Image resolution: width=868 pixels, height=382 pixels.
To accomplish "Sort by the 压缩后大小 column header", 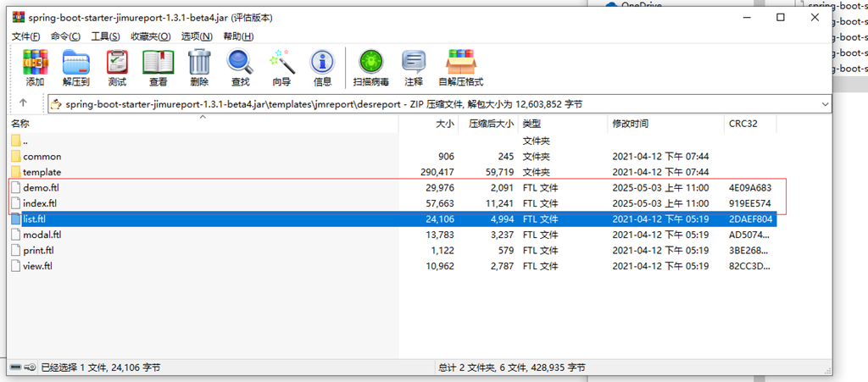I will pos(488,124).
